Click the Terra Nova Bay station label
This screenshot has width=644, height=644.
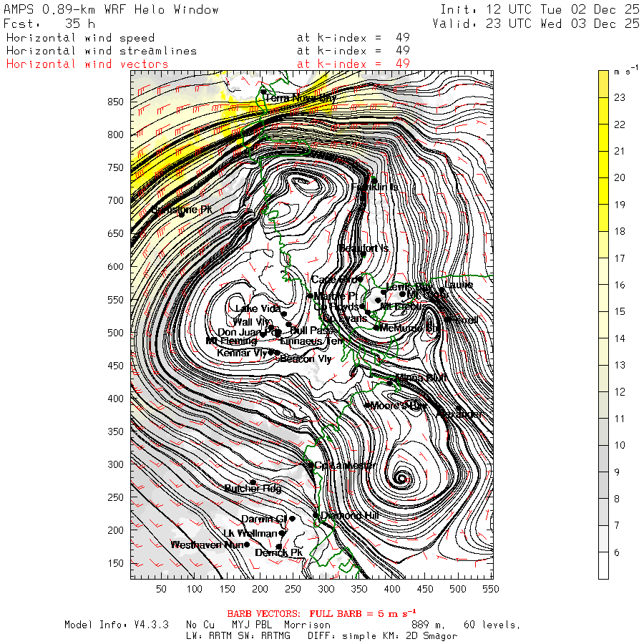301,98
